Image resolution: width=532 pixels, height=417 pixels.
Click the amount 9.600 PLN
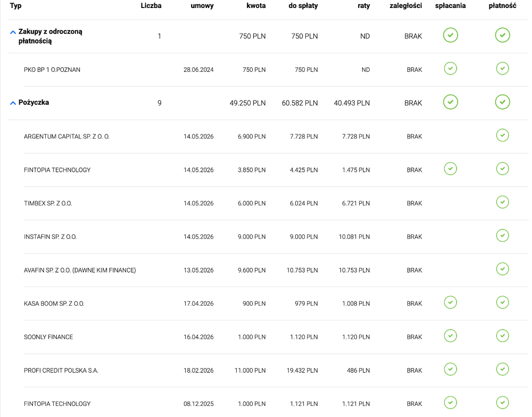[252, 271]
